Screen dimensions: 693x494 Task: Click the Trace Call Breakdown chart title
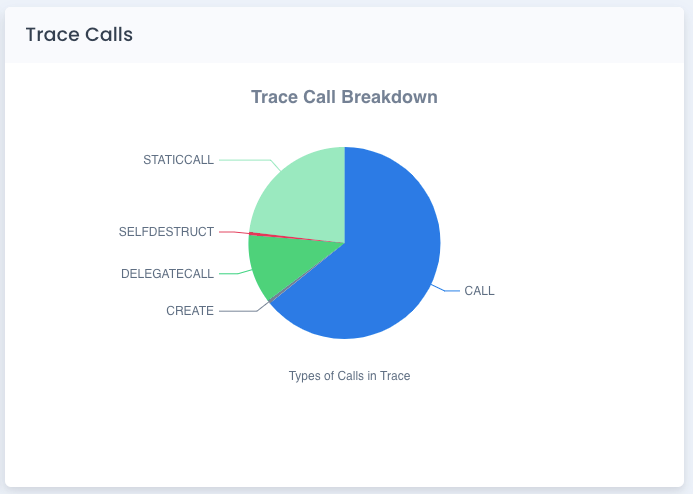(x=344, y=98)
